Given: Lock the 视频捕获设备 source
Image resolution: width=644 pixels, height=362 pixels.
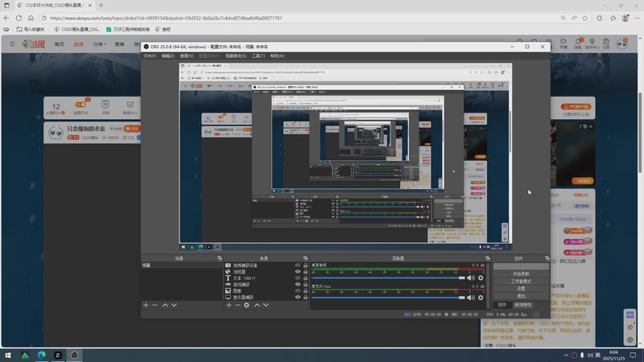Looking at the screenshot, I should 305,265.
